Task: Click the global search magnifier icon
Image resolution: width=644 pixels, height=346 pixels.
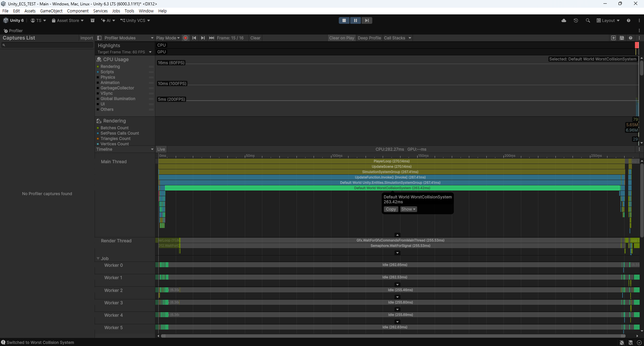Action: pyautogui.click(x=588, y=20)
